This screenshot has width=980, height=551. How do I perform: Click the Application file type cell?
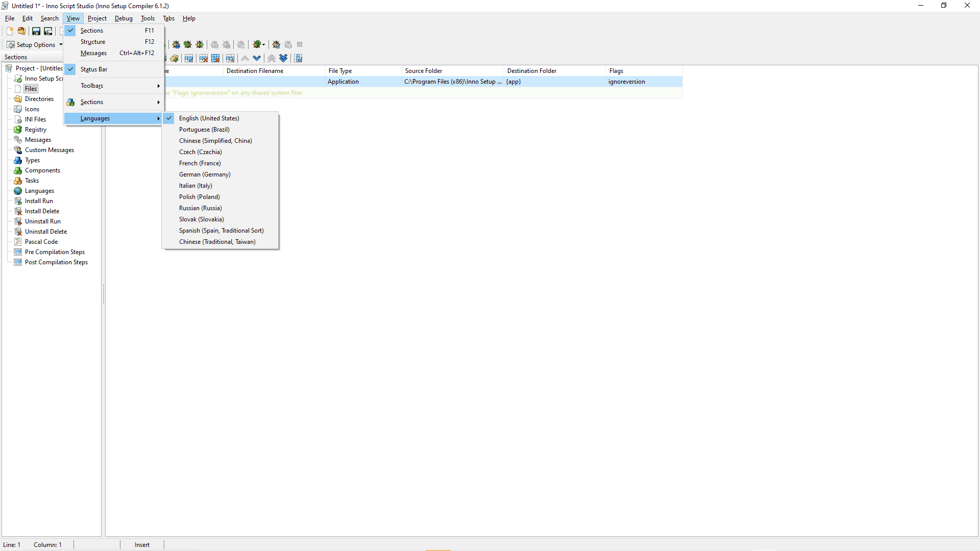click(364, 82)
